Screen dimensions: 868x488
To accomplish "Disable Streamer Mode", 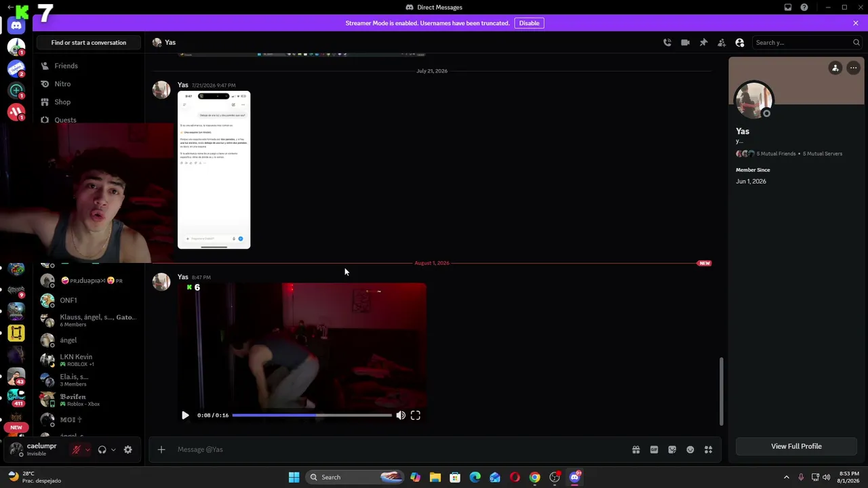I will pos(529,23).
